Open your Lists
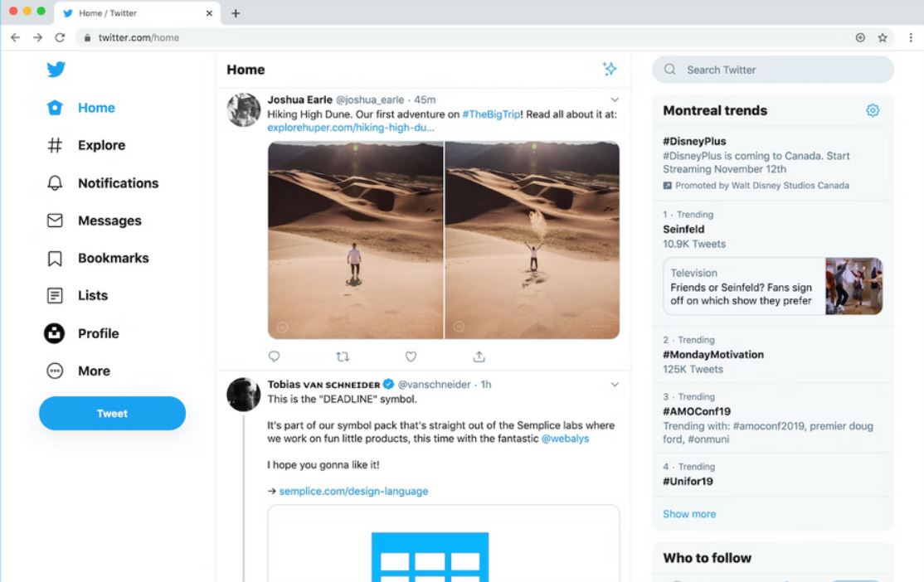 (92, 295)
